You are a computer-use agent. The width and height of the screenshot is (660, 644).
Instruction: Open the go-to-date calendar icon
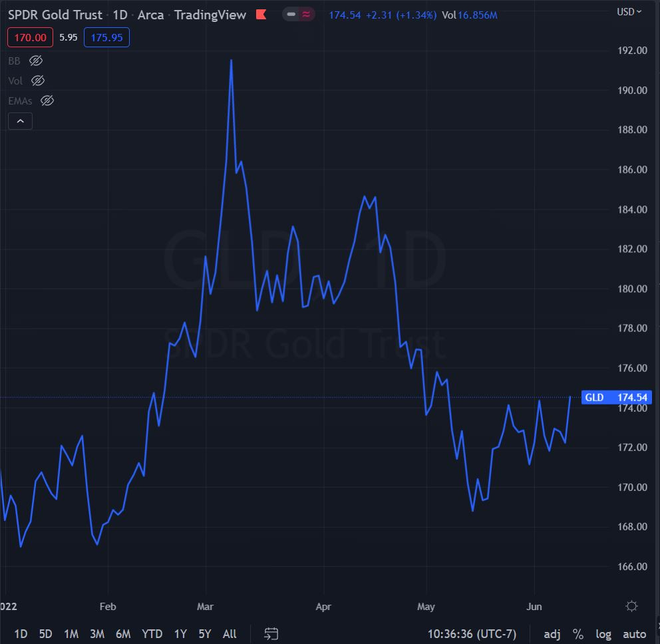click(x=271, y=634)
